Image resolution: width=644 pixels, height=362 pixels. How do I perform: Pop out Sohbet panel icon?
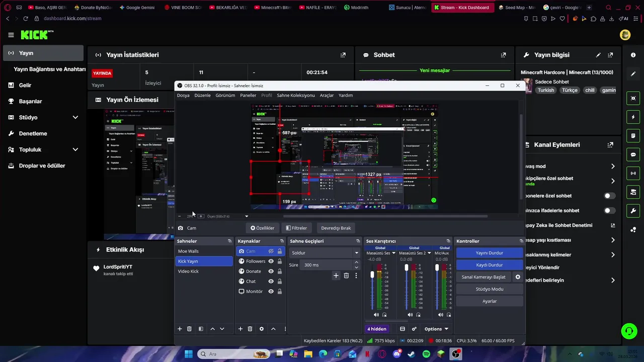503,55
